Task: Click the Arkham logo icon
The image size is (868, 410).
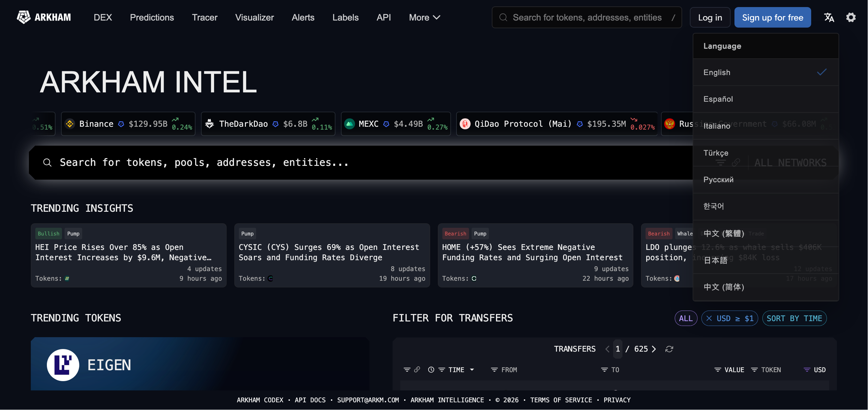Action: pos(23,17)
